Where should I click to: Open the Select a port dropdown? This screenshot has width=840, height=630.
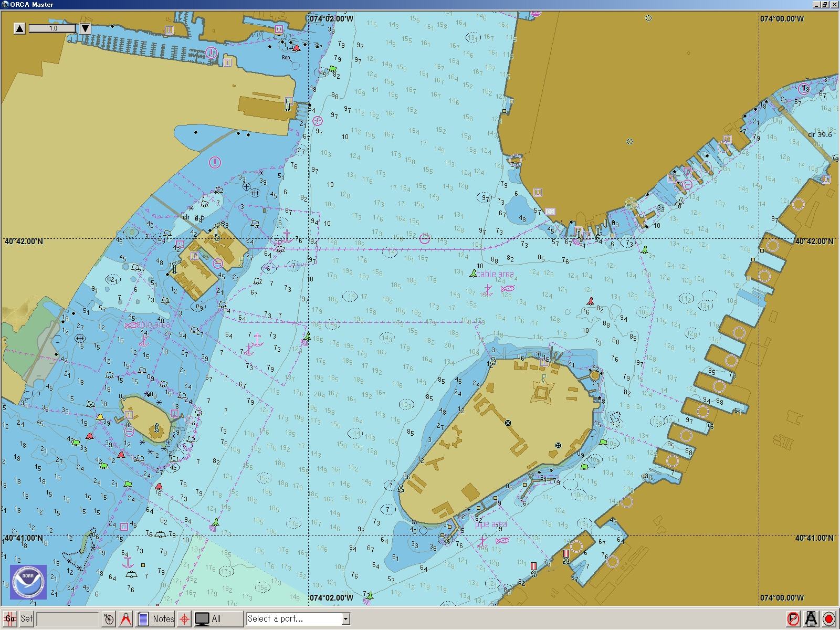pos(294,619)
